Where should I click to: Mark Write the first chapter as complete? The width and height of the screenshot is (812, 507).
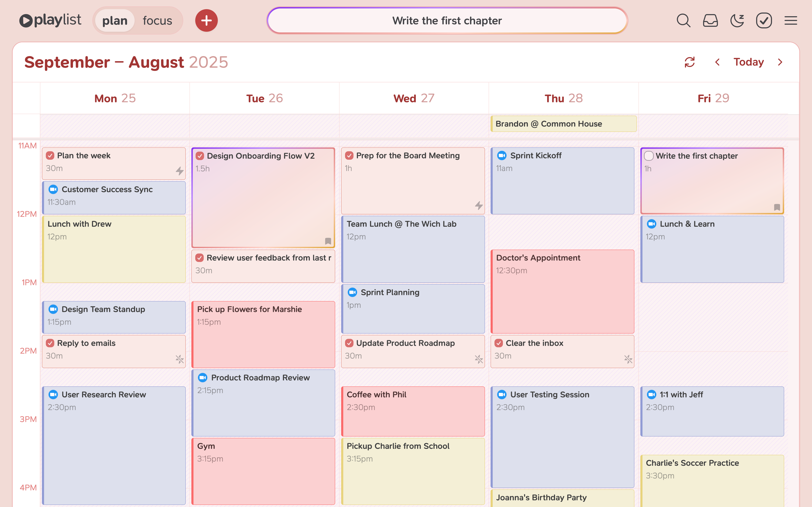(649, 156)
